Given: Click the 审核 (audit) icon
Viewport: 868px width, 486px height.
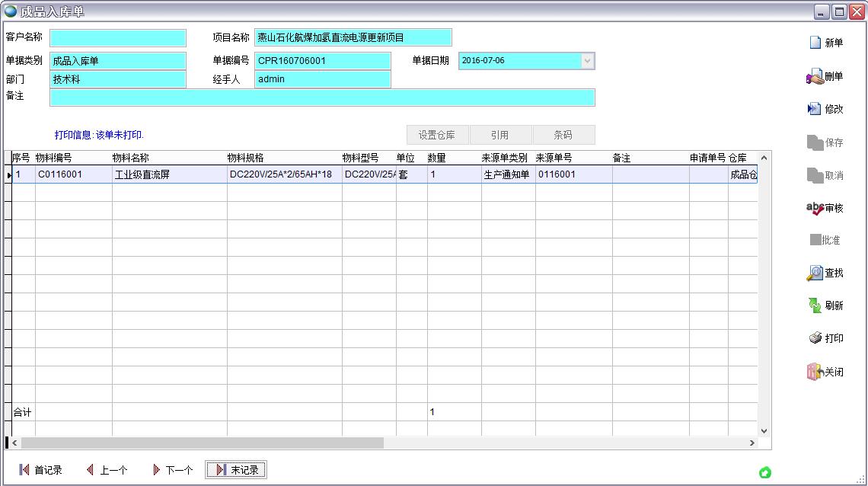Looking at the screenshot, I should point(815,208).
